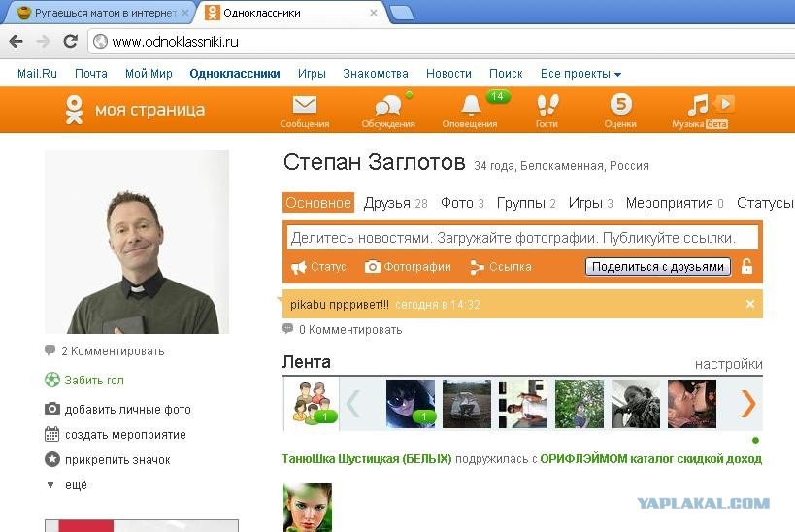The width and height of the screenshot is (795, 532).
Task: Click 0 Комментировать under the status
Action: click(343, 330)
